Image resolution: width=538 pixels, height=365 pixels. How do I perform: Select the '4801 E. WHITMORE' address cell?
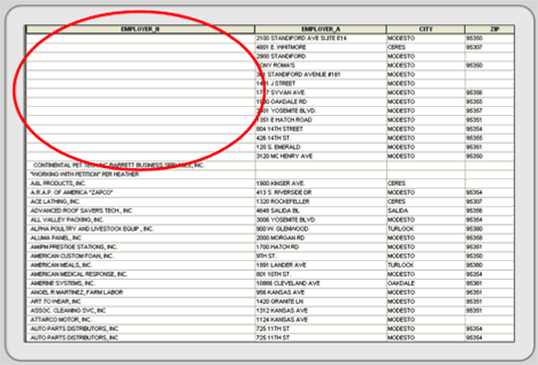[320, 47]
